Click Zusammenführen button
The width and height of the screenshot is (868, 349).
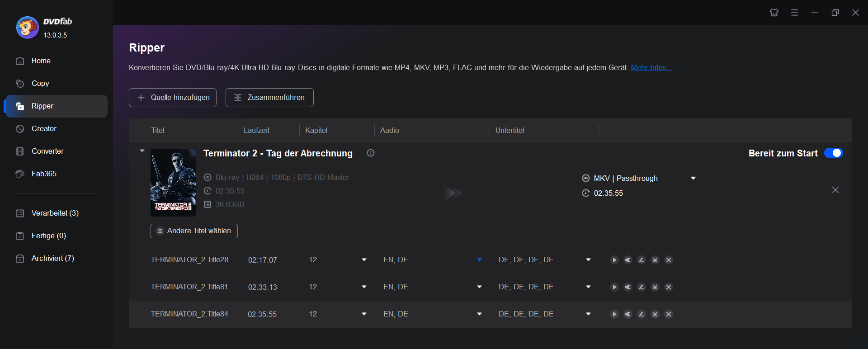point(269,98)
